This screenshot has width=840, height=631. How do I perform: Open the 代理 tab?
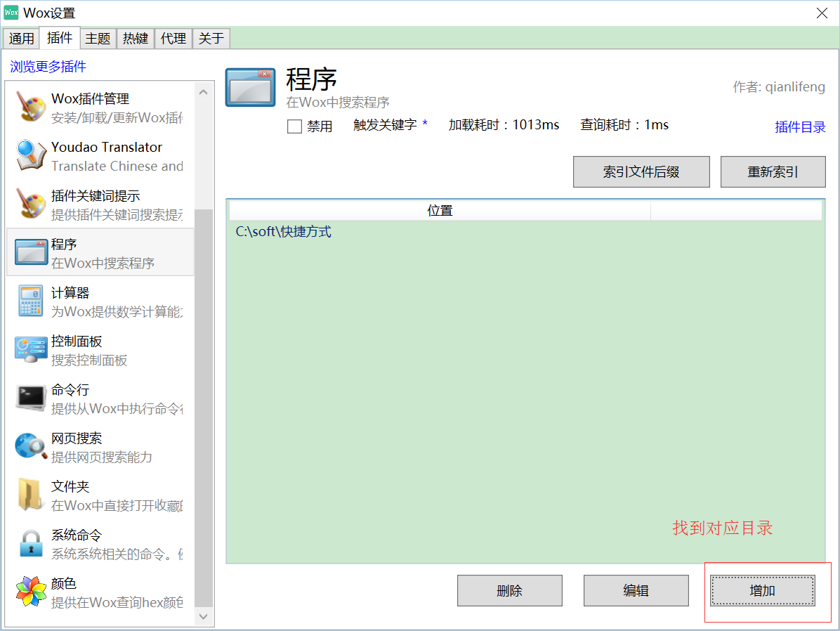coord(173,39)
